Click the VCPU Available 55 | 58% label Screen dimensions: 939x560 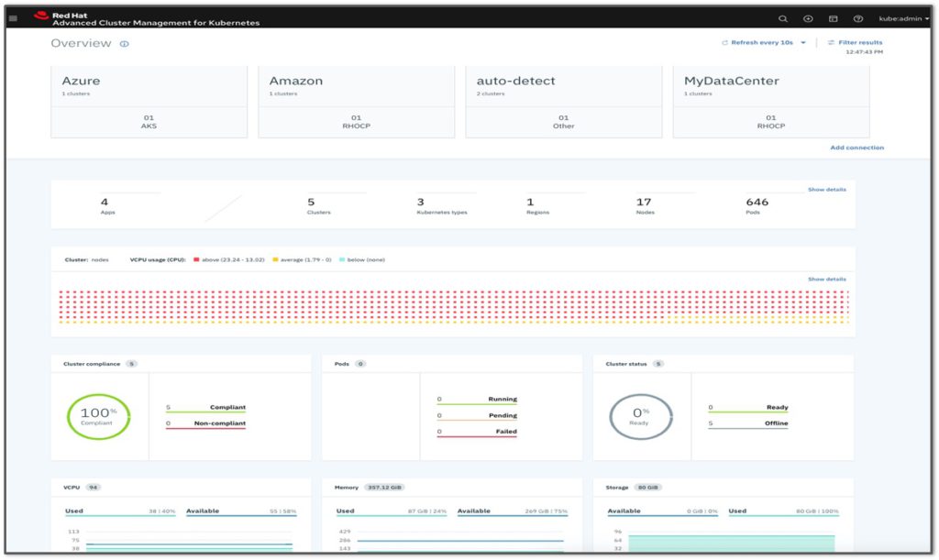tap(241, 511)
